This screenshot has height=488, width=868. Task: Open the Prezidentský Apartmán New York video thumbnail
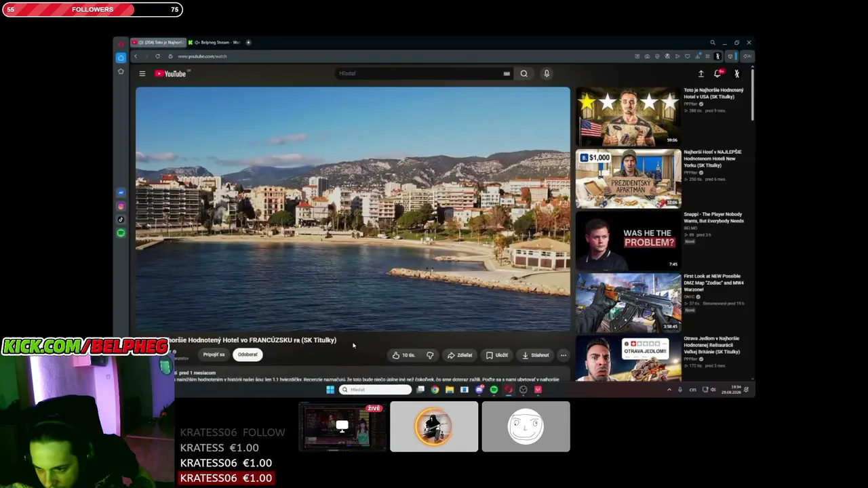point(628,178)
